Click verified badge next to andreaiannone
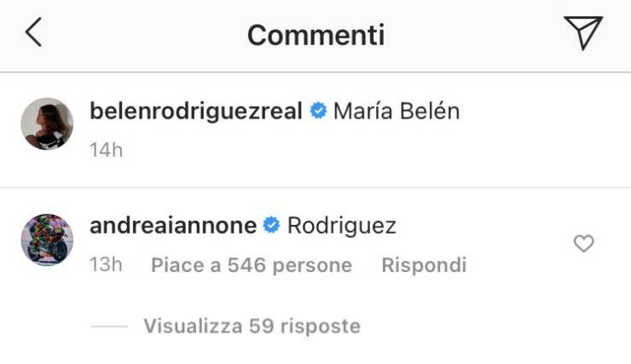 (x=272, y=226)
